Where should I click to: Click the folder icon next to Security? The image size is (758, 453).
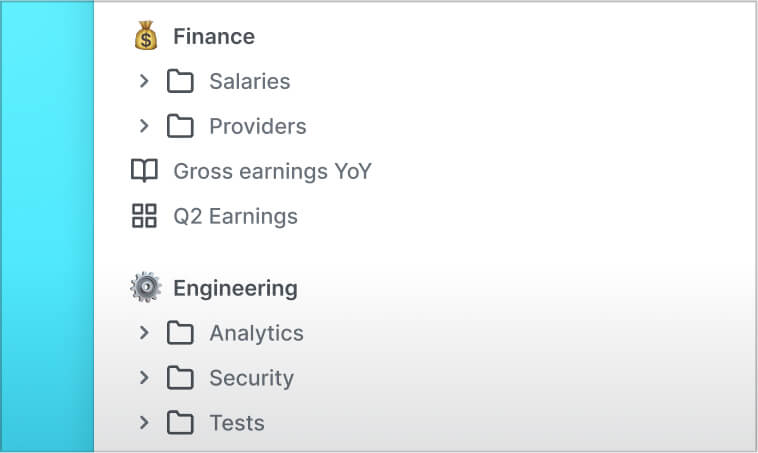point(180,378)
